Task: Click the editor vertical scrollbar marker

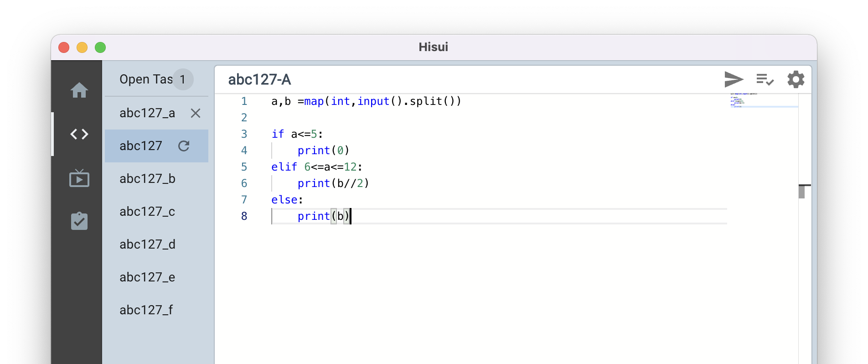Action: tap(805, 191)
